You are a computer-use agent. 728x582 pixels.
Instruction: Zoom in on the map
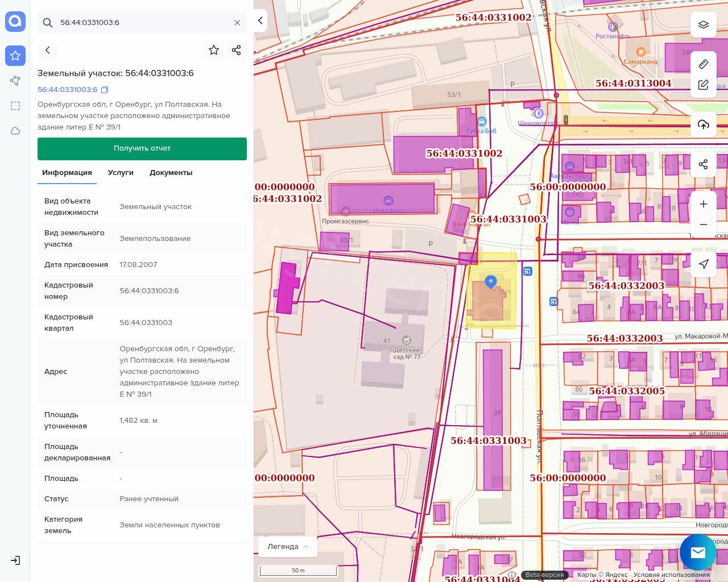pos(703,204)
